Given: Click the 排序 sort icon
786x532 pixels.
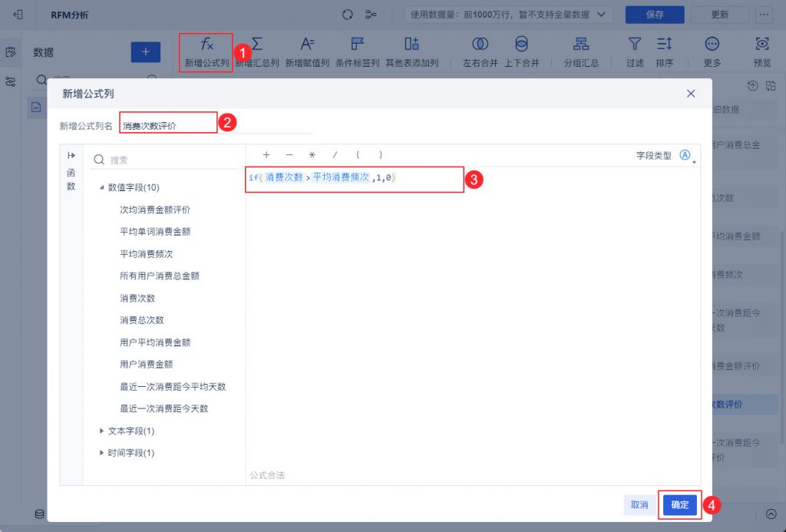Looking at the screenshot, I should point(664,44).
